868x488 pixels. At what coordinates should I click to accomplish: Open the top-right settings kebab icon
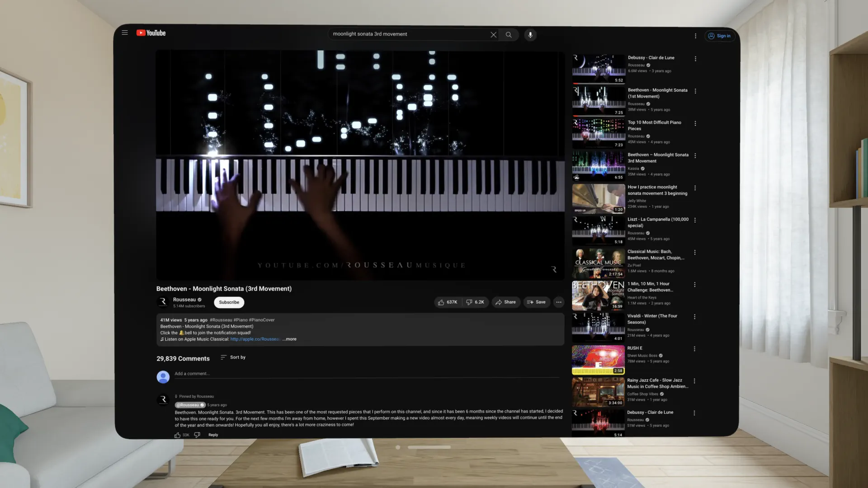696,35
